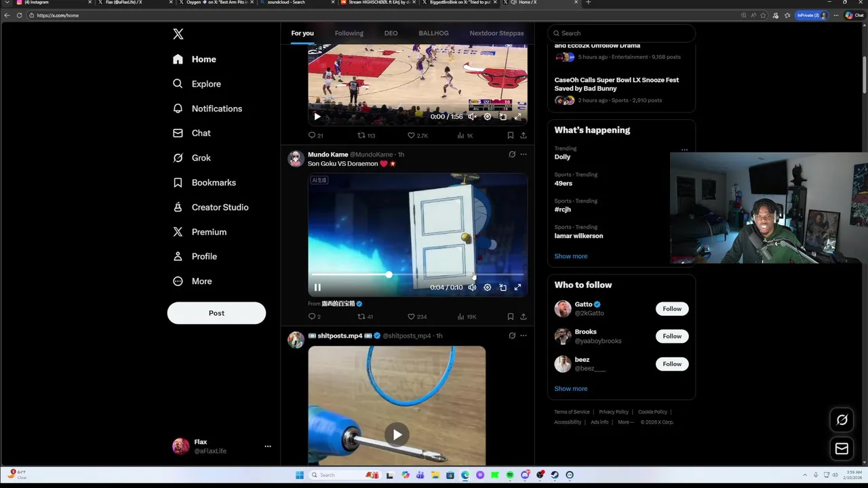Open Premium in the sidebar
Image resolution: width=868 pixels, height=488 pixels.
(x=199, y=232)
